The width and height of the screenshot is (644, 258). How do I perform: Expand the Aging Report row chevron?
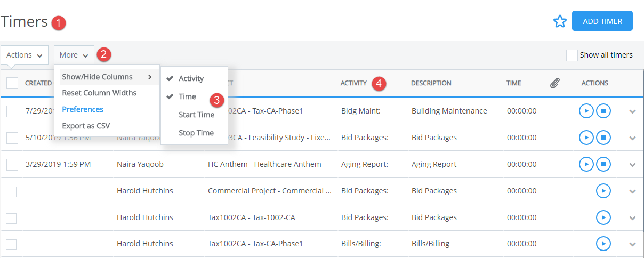[x=632, y=164]
